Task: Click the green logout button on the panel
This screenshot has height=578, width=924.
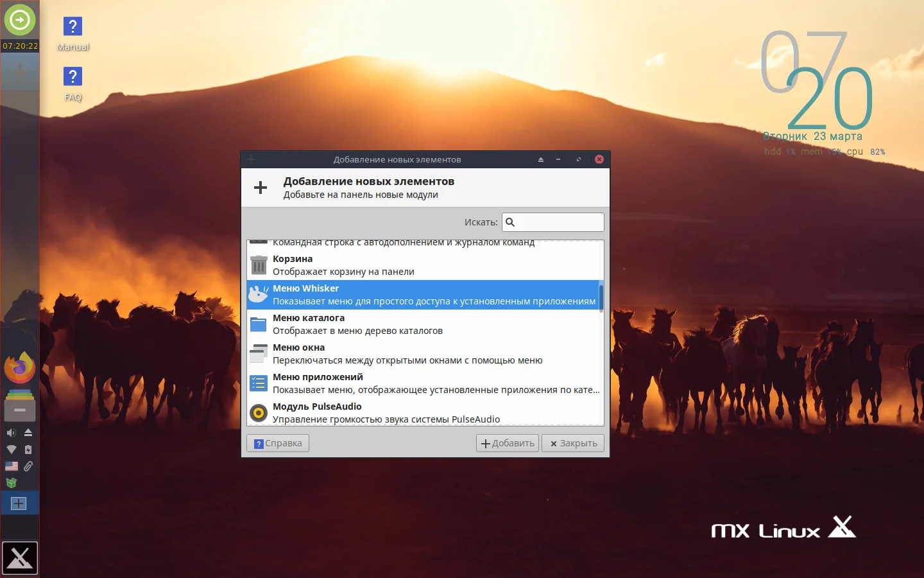Action: [20, 20]
